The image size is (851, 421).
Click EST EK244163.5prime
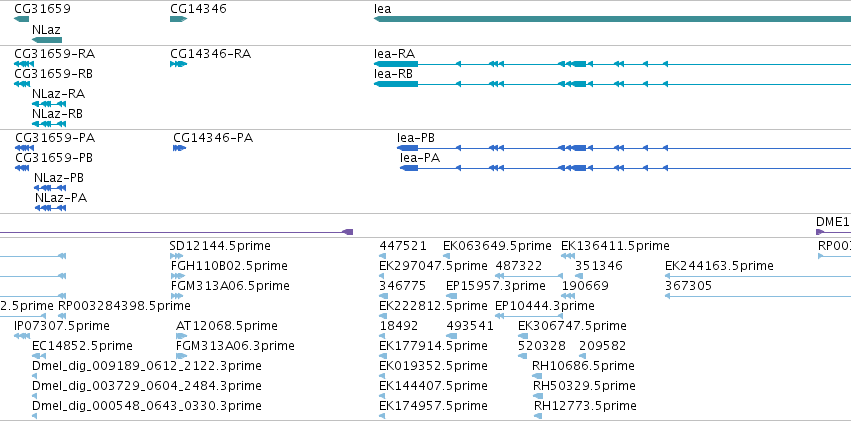tap(719, 266)
